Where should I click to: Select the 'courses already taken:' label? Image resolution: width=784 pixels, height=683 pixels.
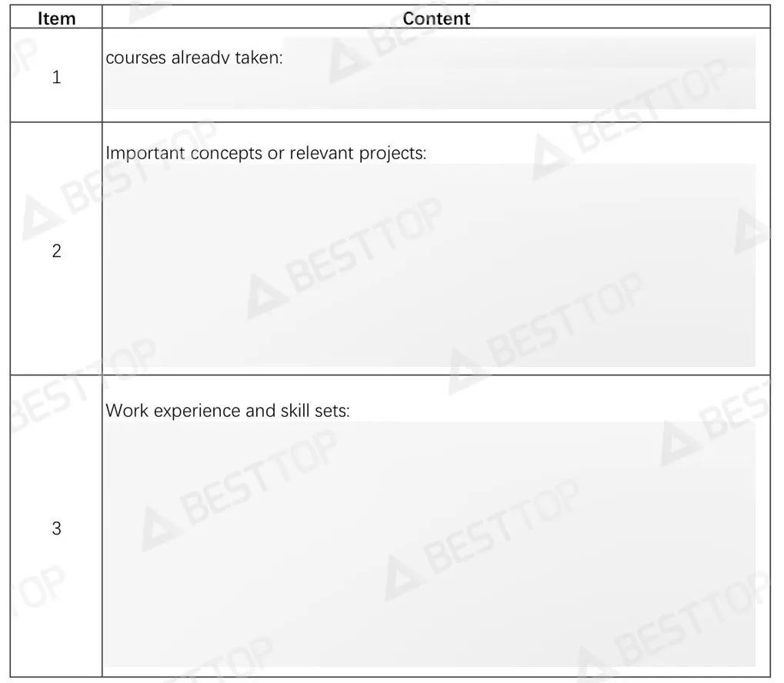(194, 58)
